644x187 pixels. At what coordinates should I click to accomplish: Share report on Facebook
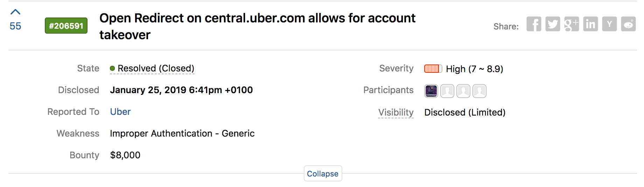pyautogui.click(x=534, y=24)
